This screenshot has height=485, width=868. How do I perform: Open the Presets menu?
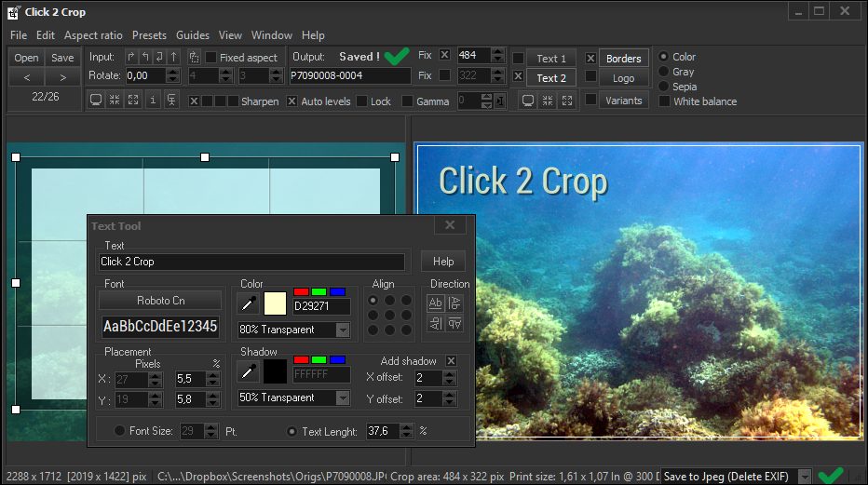tap(149, 35)
